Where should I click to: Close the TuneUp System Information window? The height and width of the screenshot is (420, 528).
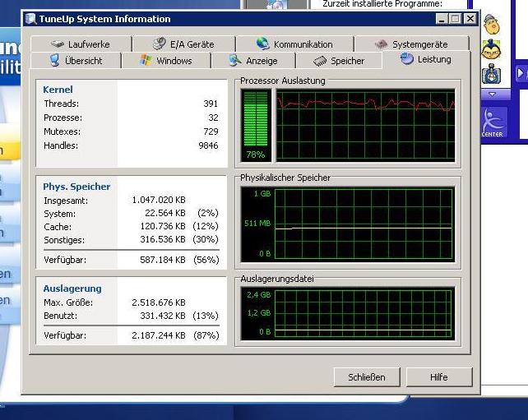(470, 19)
